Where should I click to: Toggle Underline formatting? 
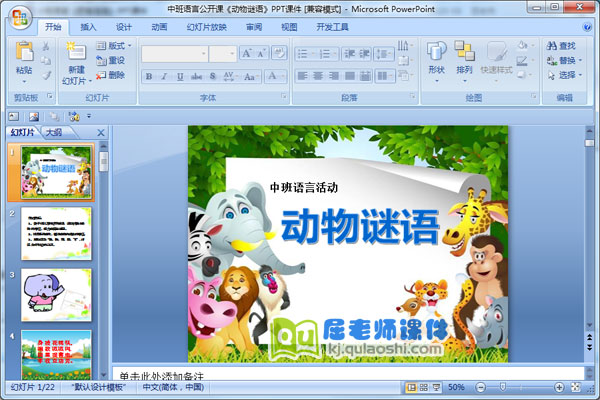180,76
